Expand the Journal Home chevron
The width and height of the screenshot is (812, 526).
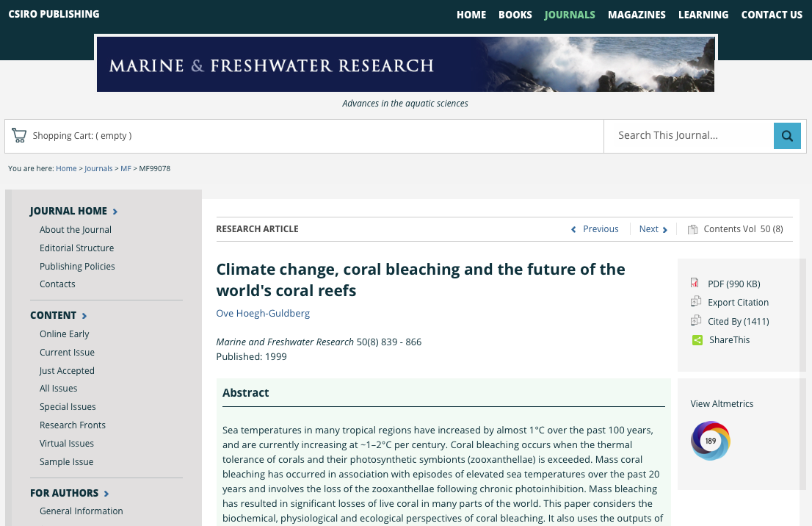point(115,212)
